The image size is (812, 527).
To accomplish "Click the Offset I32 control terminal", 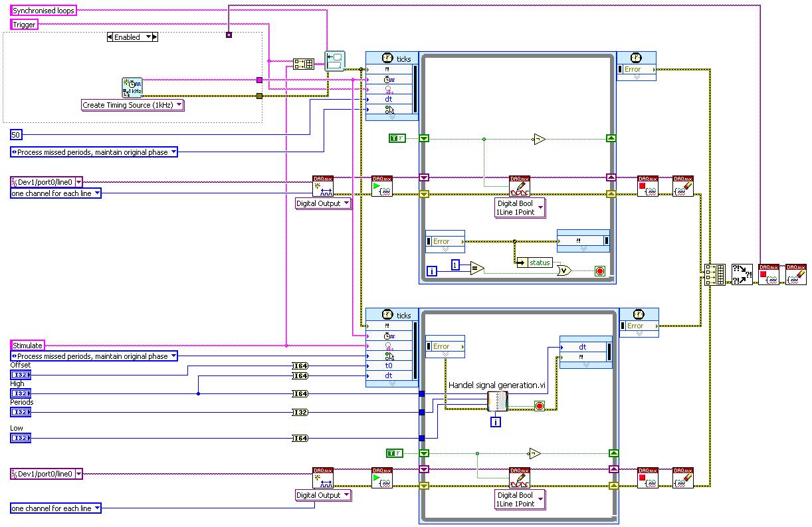I will [x=20, y=375].
